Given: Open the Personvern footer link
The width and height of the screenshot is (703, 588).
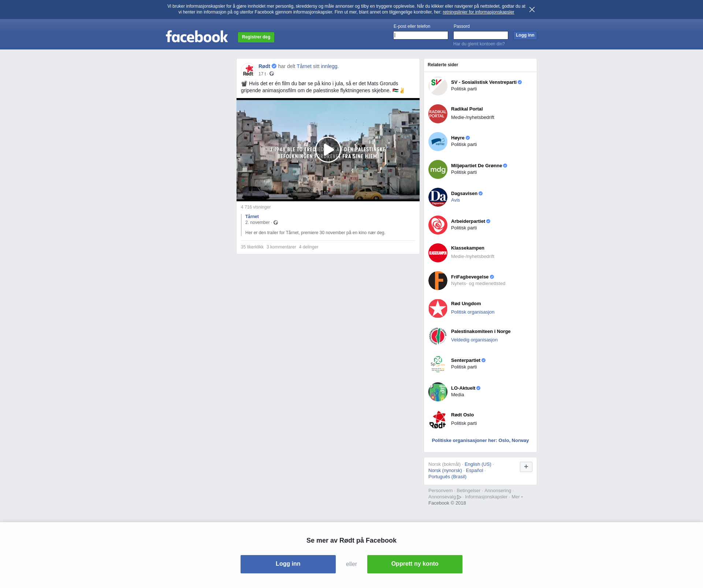Looking at the screenshot, I should pyautogui.click(x=440, y=491).
